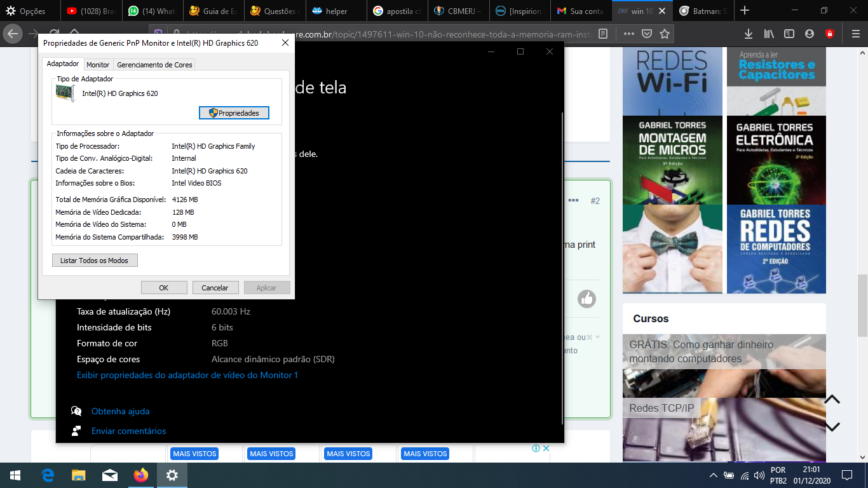
Task: Go back in Firefox
Action: [13, 34]
